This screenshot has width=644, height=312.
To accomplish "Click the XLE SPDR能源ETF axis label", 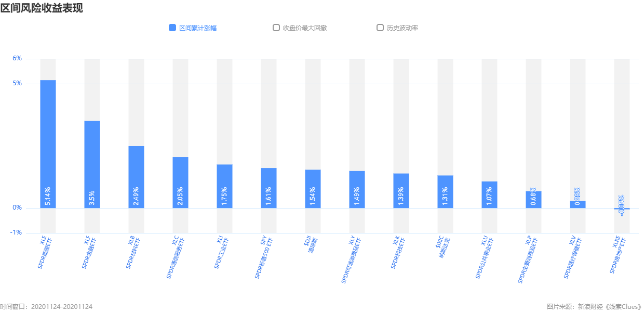I will [x=45, y=252].
